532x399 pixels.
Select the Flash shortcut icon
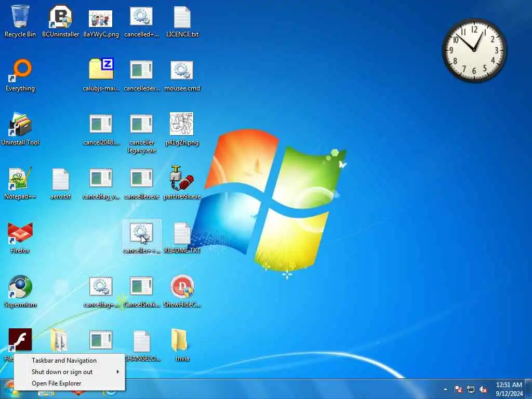click(20, 340)
